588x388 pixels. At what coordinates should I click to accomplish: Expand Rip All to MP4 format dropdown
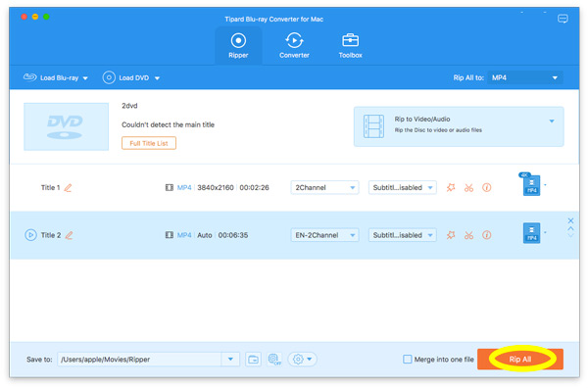coord(525,77)
